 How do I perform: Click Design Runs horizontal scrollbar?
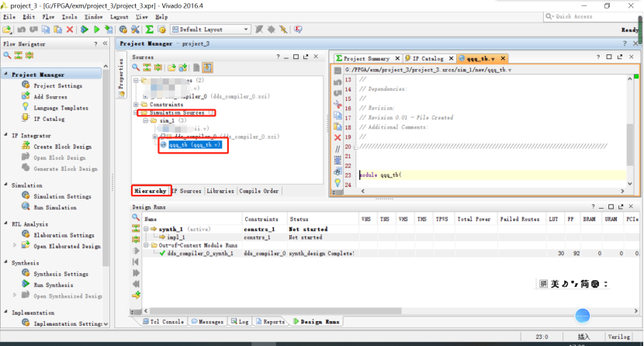click(275, 311)
